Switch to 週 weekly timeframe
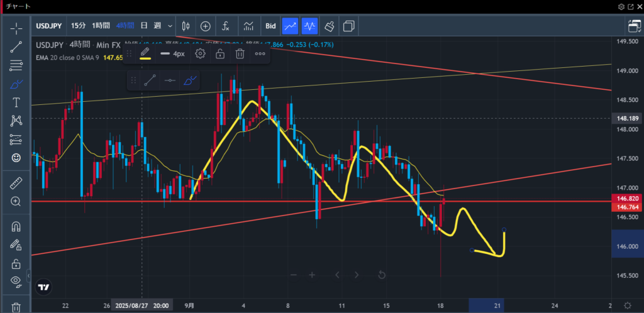This screenshot has height=313, width=644. click(x=157, y=25)
